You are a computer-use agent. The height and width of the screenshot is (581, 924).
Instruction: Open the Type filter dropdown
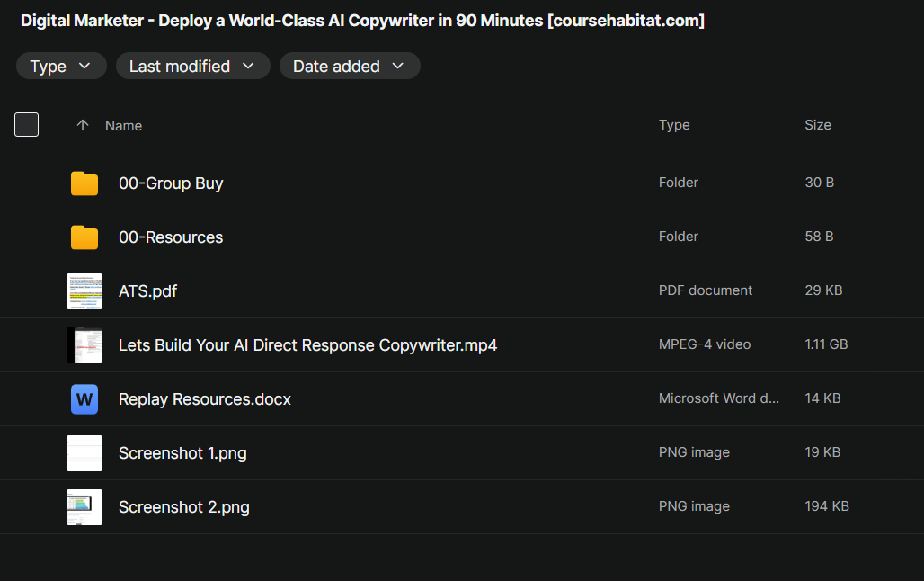[61, 67]
